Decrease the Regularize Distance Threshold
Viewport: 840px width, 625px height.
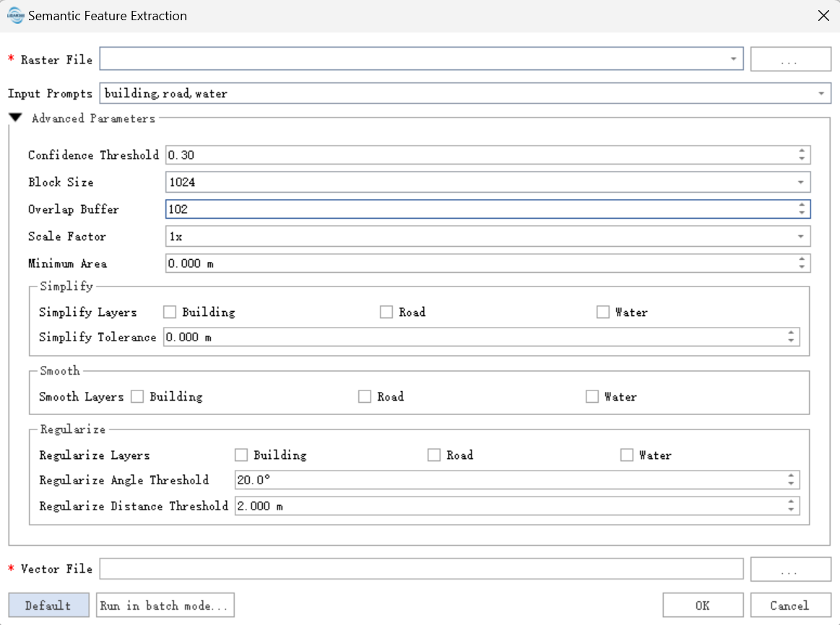tap(791, 510)
